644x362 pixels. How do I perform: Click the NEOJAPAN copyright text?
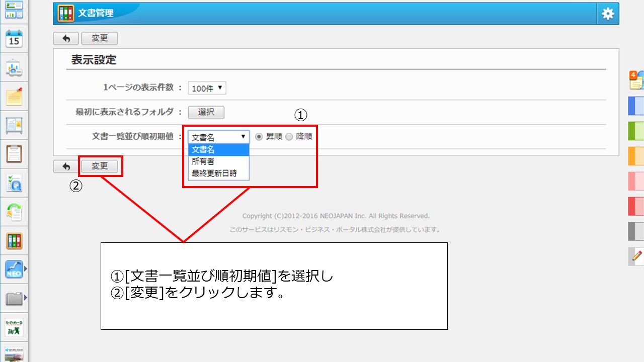click(336, 216)
